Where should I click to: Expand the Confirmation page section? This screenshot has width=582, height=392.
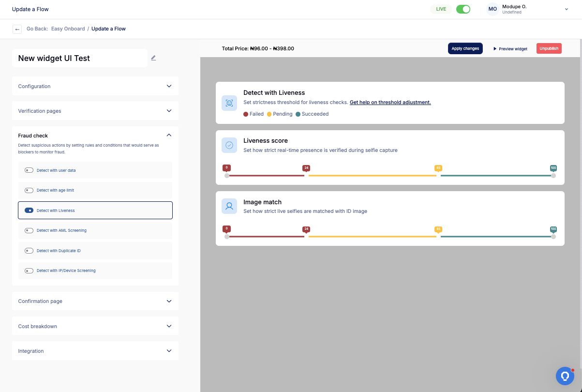95,301
